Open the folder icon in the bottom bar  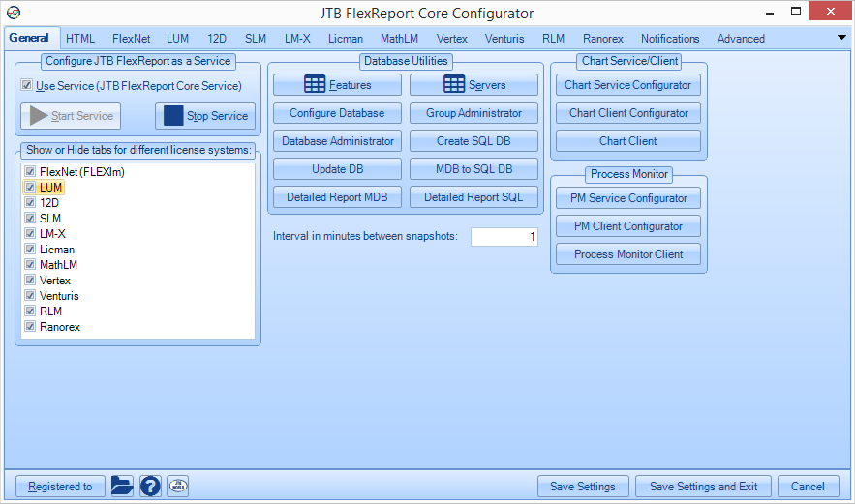coord(122,486)
